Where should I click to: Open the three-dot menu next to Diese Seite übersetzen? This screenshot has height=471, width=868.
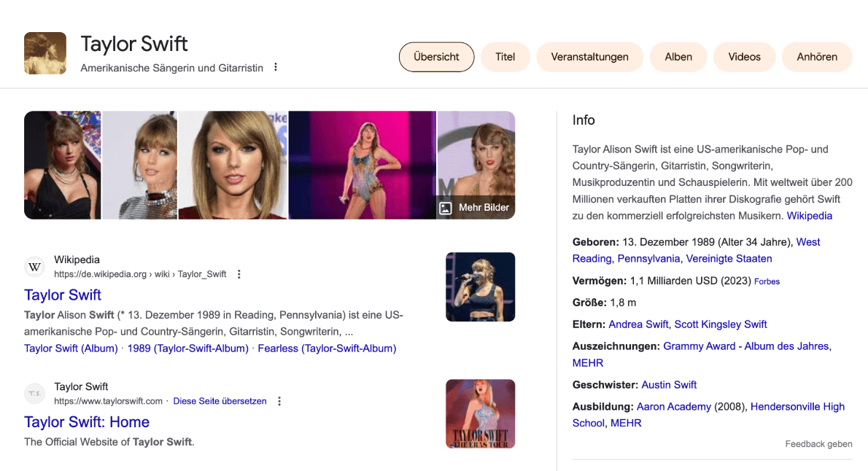tap(279, 401)
